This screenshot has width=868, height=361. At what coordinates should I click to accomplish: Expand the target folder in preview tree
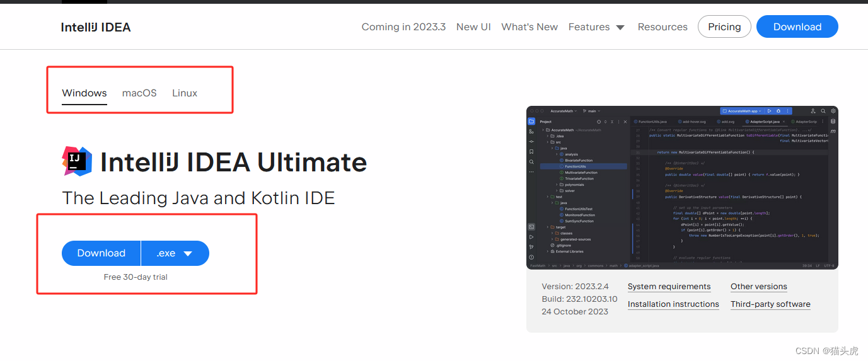point(548,227)
